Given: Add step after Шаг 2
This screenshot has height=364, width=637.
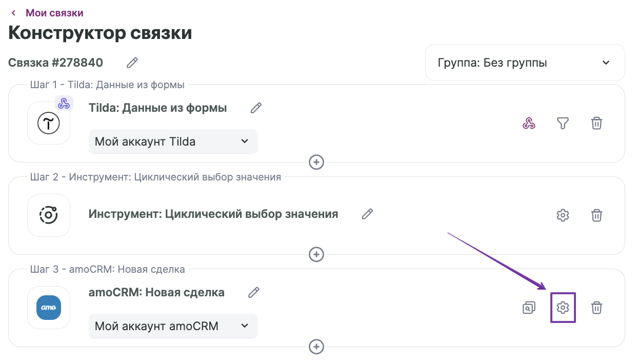Looking at the screenshot, I should click(x=316, y=254).
